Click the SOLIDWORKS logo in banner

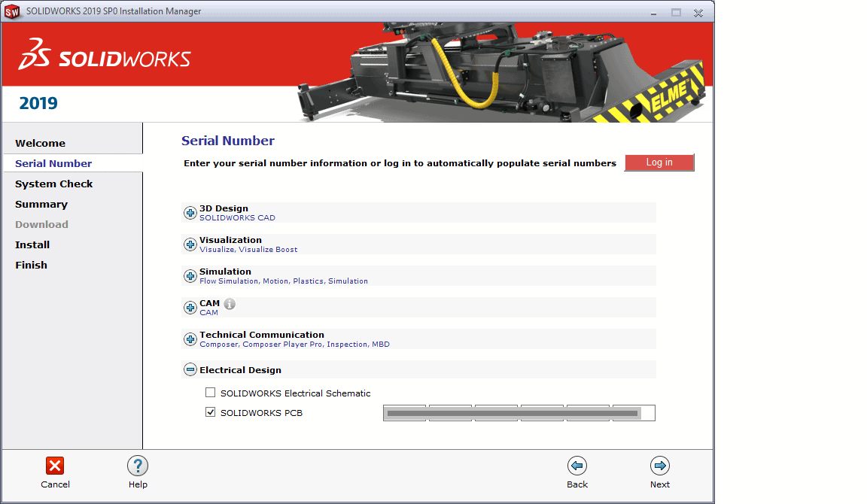coord(105,54)
